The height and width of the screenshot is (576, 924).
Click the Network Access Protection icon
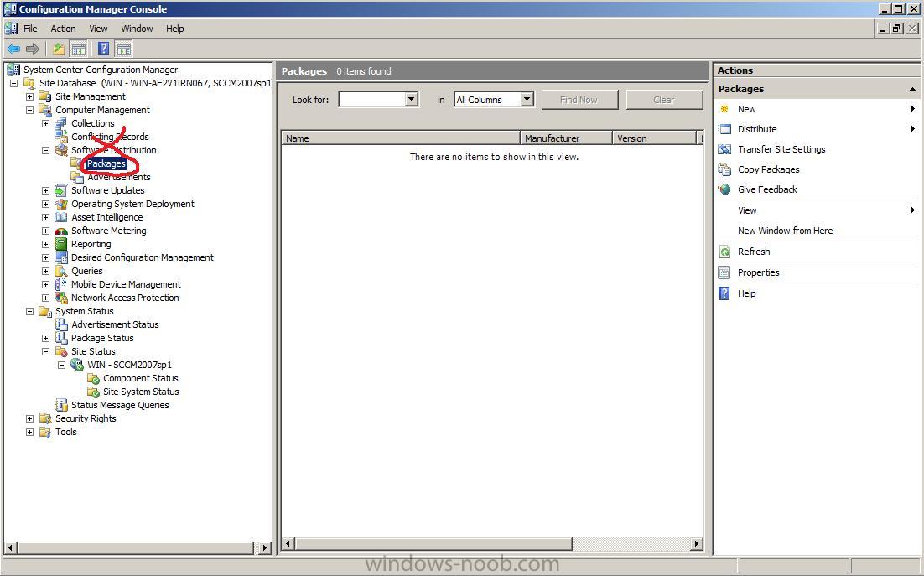[60, 298]
